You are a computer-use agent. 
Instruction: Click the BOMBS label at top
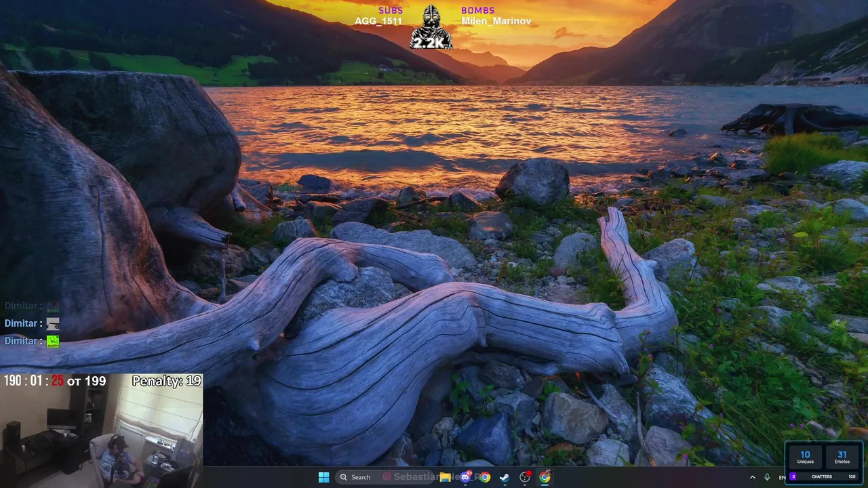click(478, 10)
